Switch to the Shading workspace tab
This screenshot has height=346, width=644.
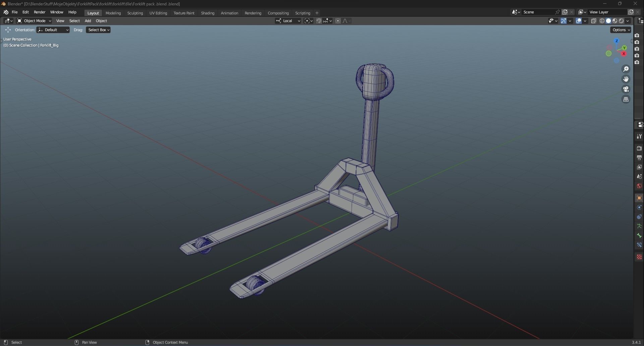[208, 13]
